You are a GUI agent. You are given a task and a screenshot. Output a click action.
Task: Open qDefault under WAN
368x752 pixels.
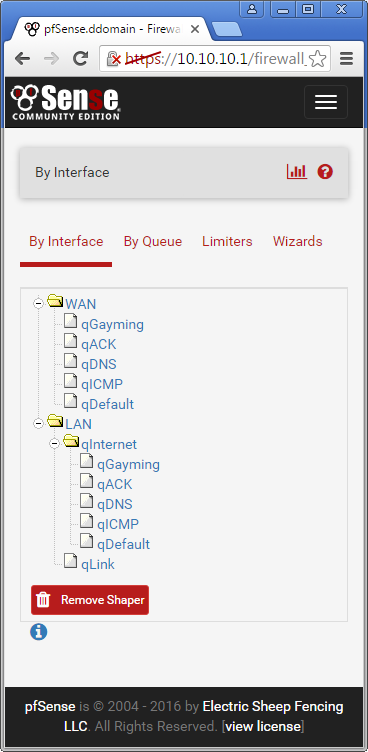(x=107, y=404)
